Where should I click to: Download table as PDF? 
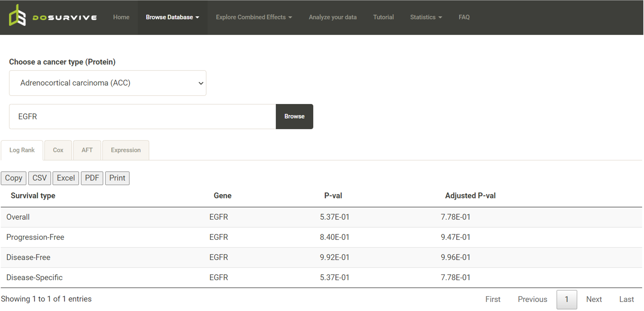(x=92, y=178)
